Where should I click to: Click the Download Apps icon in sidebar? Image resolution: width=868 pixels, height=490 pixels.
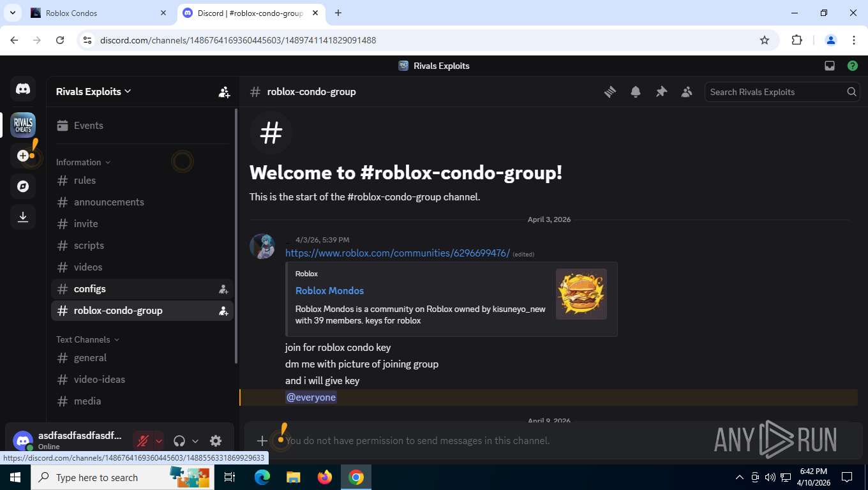pos(23,217)
